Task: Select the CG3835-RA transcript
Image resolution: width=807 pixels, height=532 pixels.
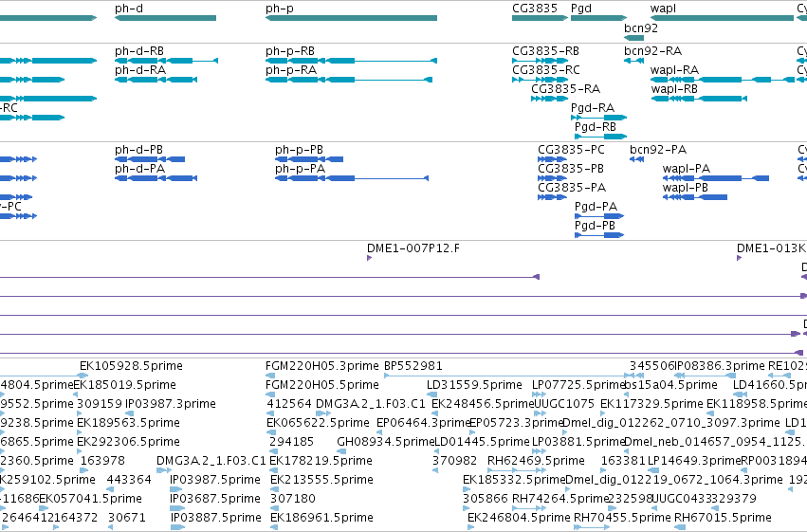Action: (549, 99)
